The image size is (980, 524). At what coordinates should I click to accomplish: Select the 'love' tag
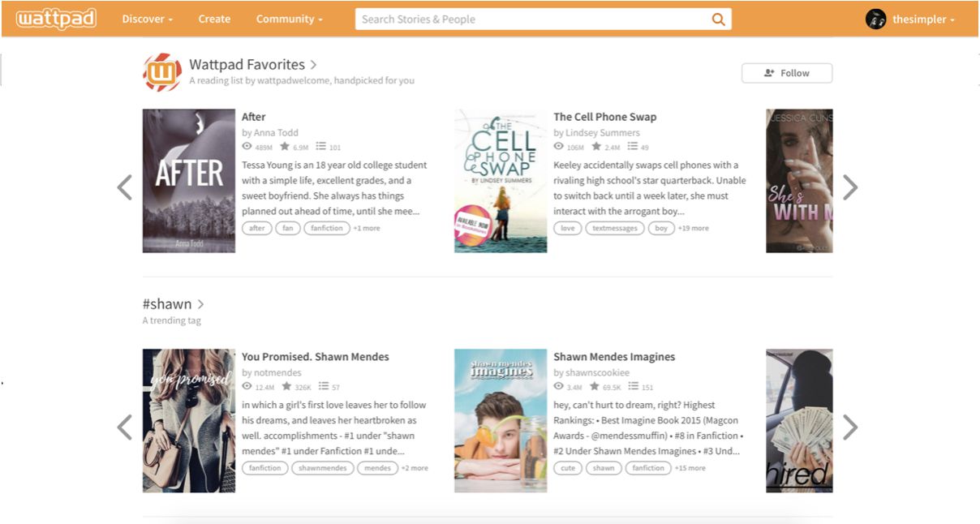point(568,228)
